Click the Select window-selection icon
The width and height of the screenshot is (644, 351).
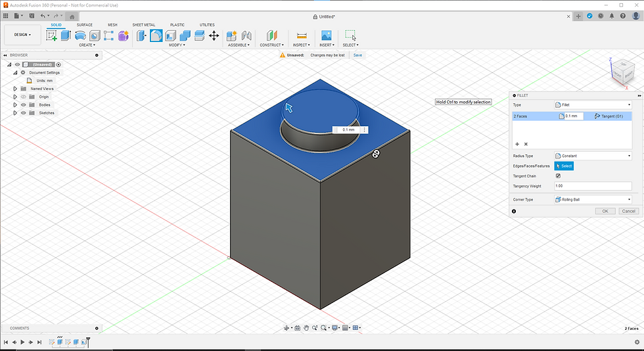pos(350,35)
